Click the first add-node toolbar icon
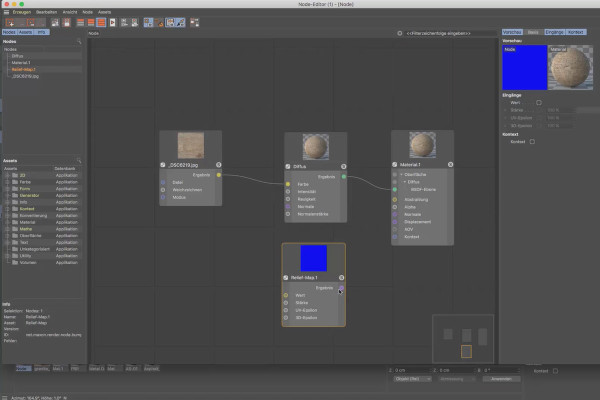The width and height of the screenshot is (600, 400). 10,23
